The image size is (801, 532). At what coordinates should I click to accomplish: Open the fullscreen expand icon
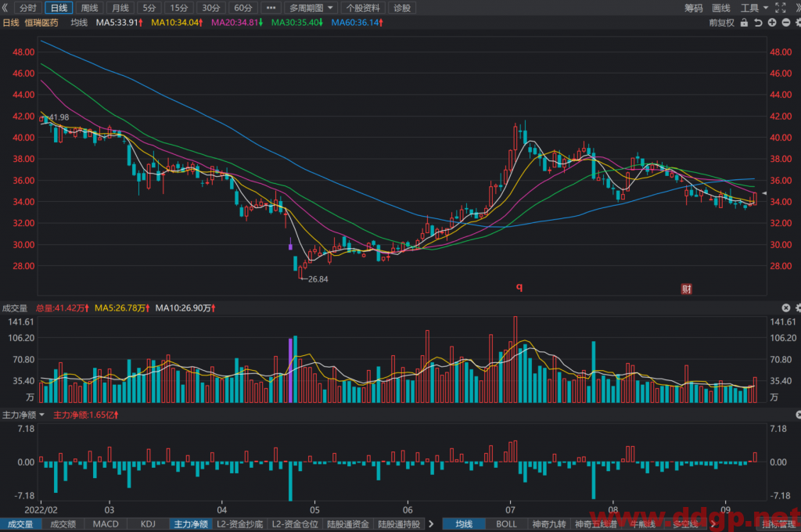(780, 8)
